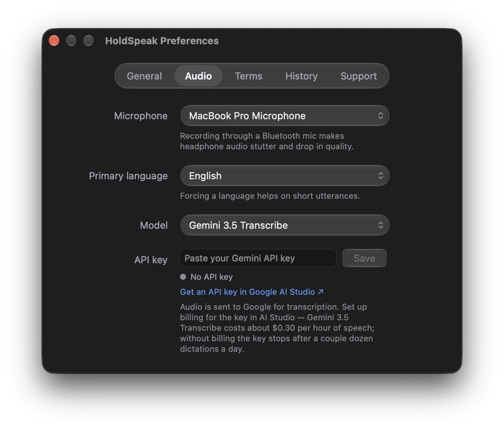Switch to the General tab

click(x=144, y=76)
